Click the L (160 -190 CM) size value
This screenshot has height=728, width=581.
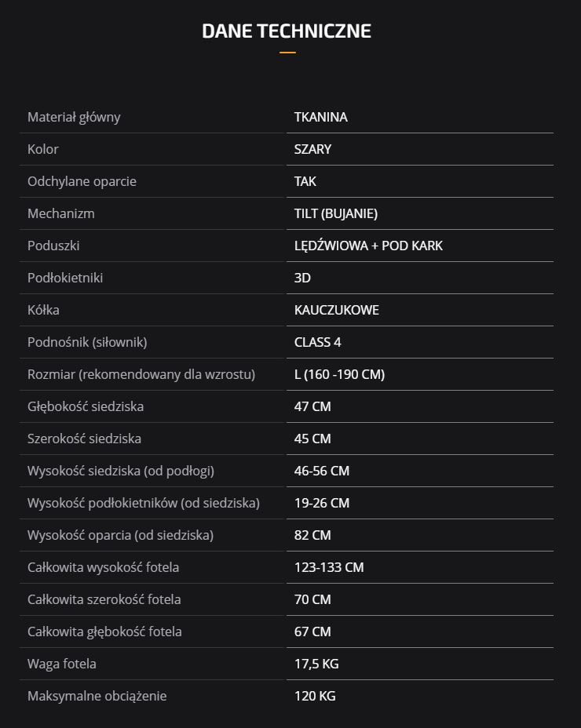click(x=339, y=374)
